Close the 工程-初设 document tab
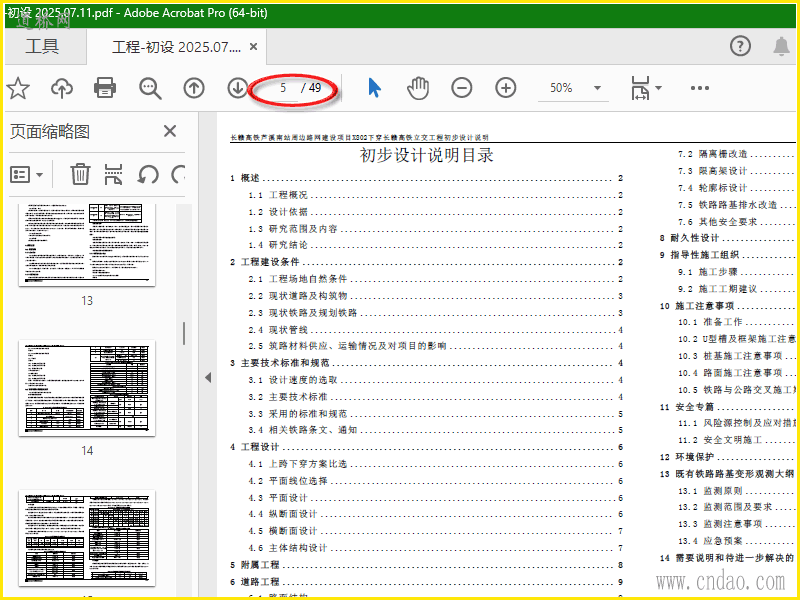This screenshot has width=800, height=600. (x=253, y=46)
